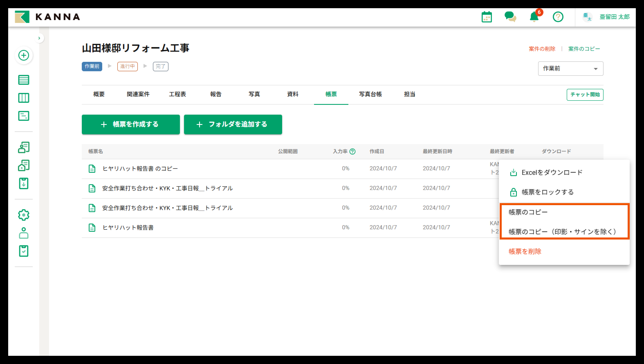Screen dimensions: 644x364
Task: Select the 進行中 status chip
Action: [127, 66]
